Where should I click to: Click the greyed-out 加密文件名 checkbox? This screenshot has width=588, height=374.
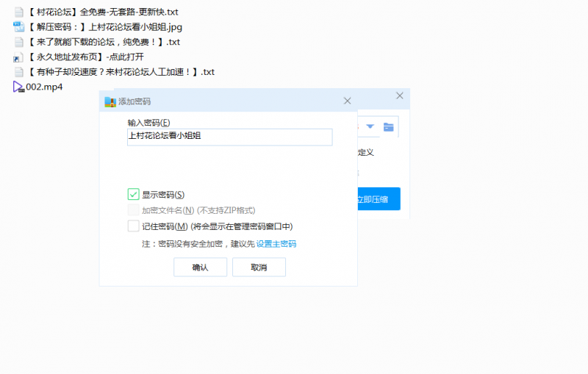[x=133, y=210]
